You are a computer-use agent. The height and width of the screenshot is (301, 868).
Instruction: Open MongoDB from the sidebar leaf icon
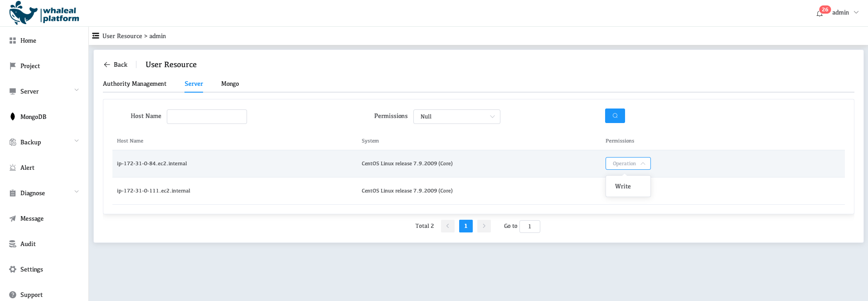click(13, 117)
